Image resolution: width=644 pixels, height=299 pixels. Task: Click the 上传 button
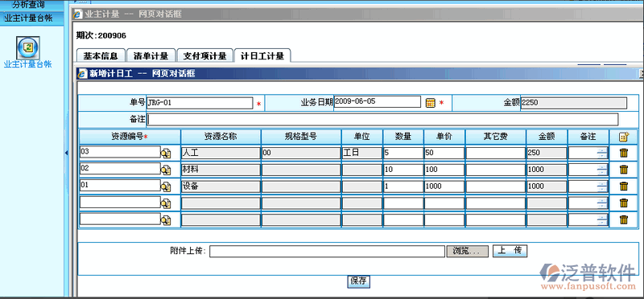pos(510,251)
